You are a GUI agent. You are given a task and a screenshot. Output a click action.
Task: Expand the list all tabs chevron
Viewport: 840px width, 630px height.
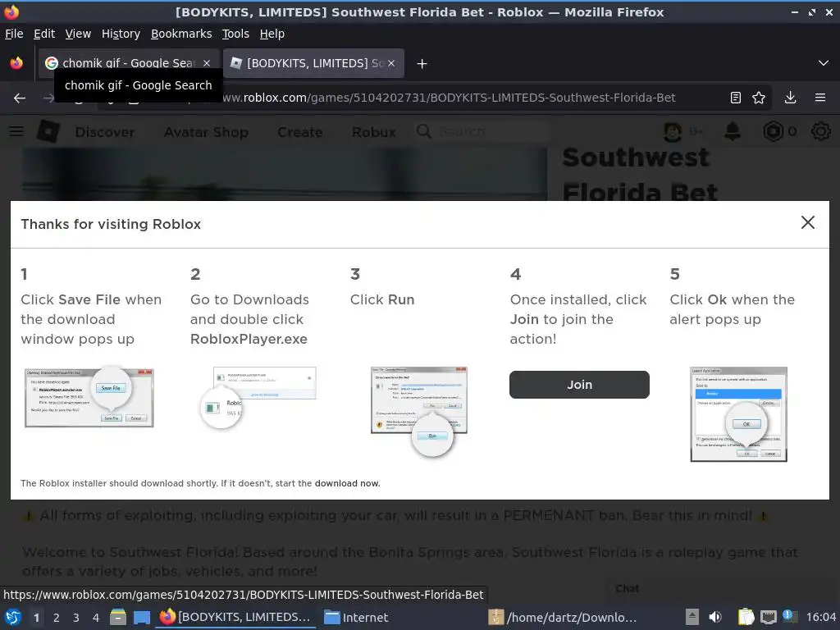point(824,63)
